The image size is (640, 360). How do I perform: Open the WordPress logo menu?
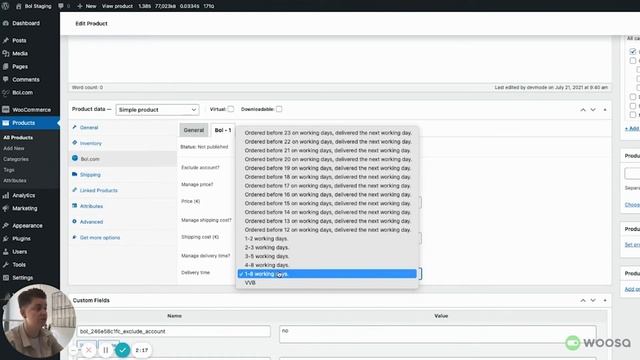point(5,6)
